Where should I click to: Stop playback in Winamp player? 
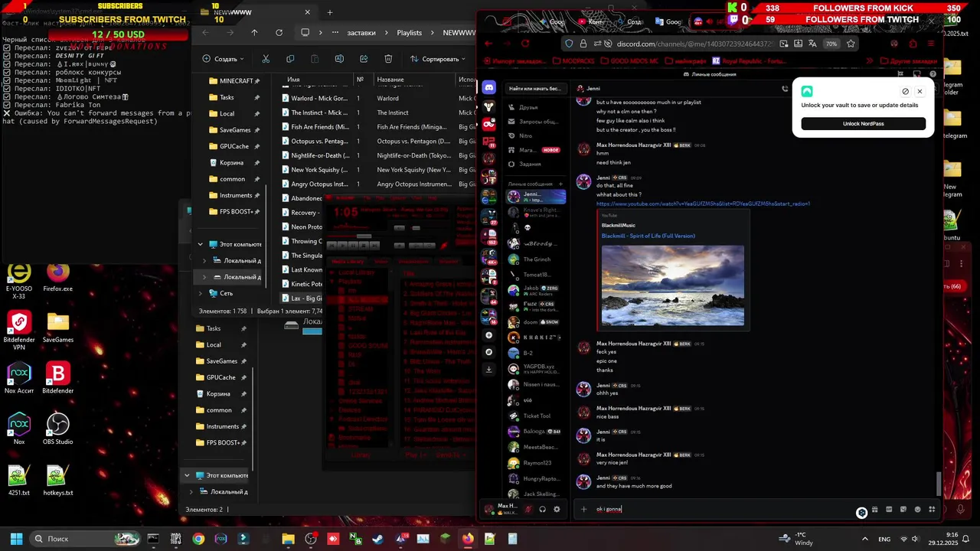point(364,245)
